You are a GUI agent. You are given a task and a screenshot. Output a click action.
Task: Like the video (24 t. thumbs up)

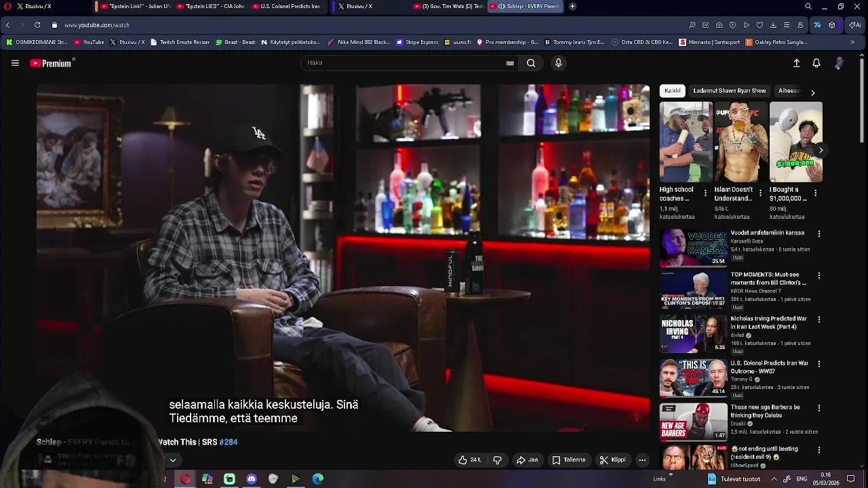[x=470, y=460]
